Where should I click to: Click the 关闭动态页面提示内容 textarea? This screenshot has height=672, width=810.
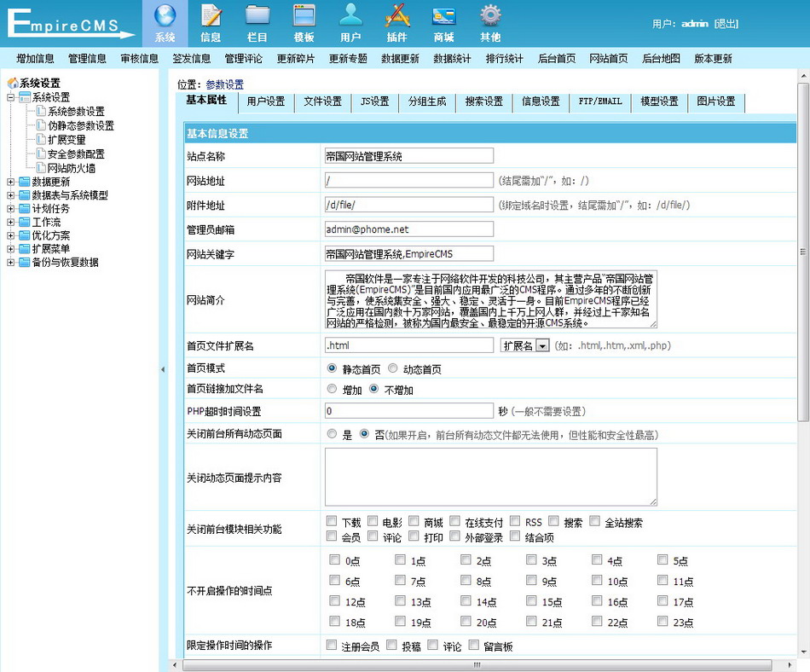(491, 477)
